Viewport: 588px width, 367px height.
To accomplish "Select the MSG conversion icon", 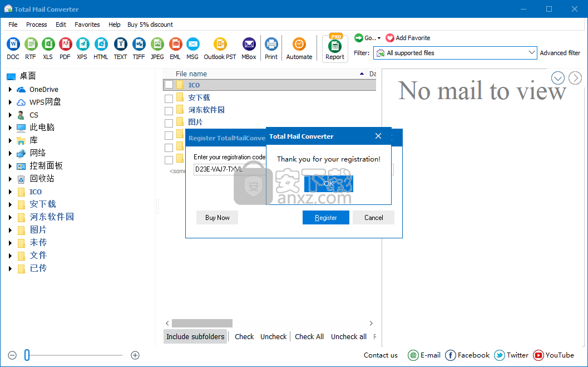I will pyautogui.click(x=192, y=45).
